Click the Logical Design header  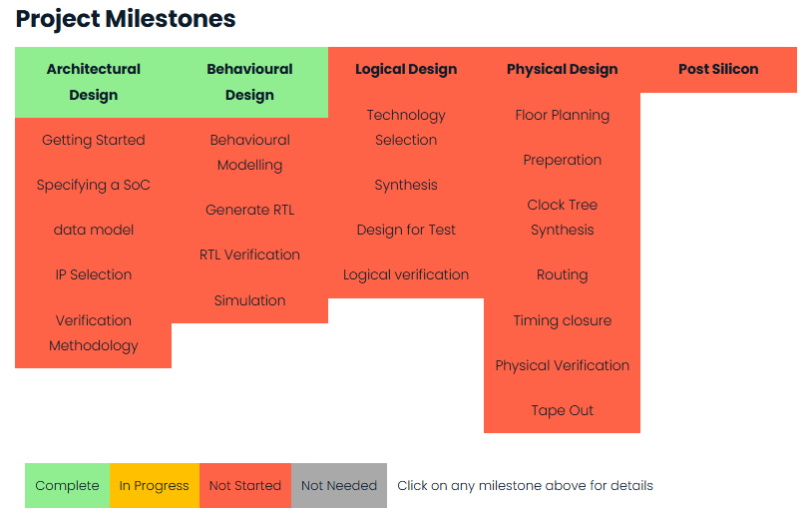(406, 69)
